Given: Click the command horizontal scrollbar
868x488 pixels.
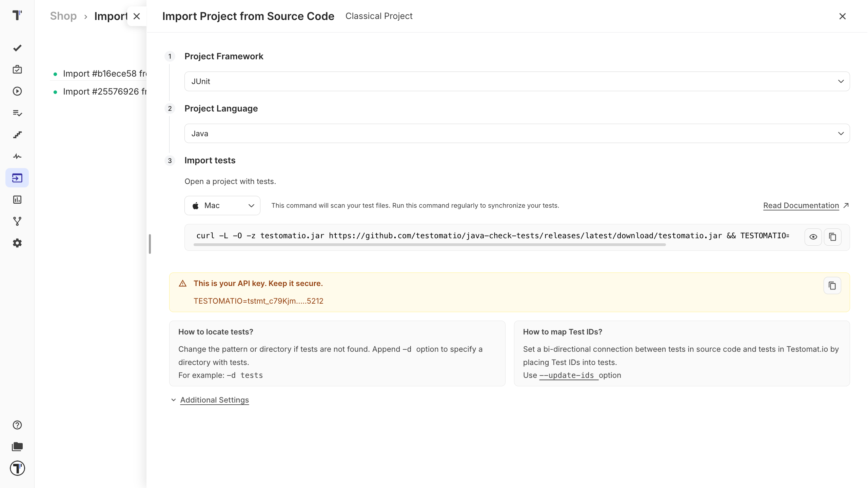Looking at the screenshot, I should point(430,245).
